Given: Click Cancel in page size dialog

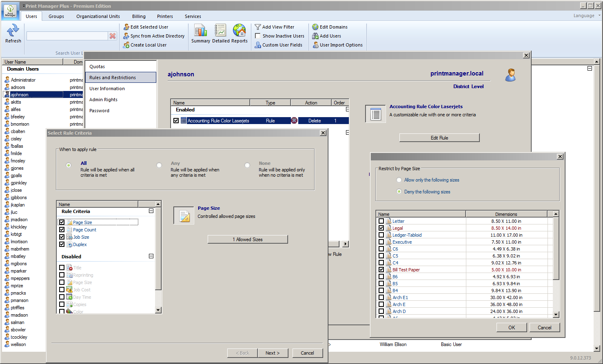Looking at the screenshot, I should coord(545,327).
